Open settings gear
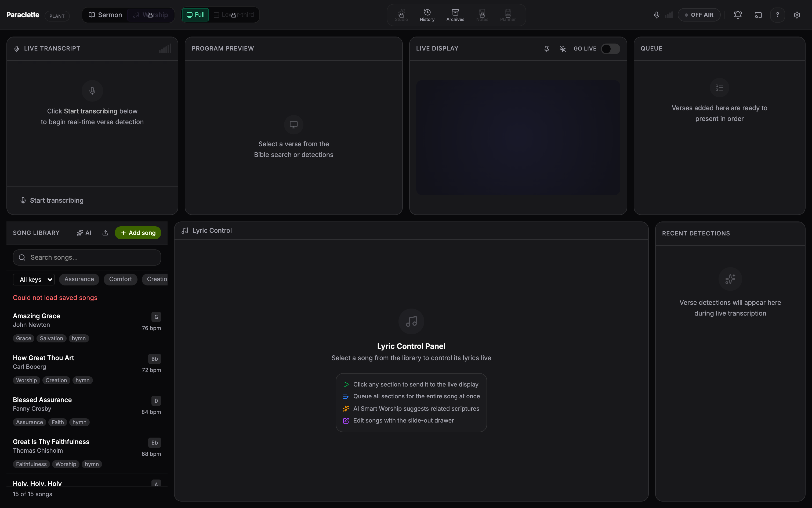Image resolution: width=812 pixels, height=508 pixels. click(x=797, y=15)
